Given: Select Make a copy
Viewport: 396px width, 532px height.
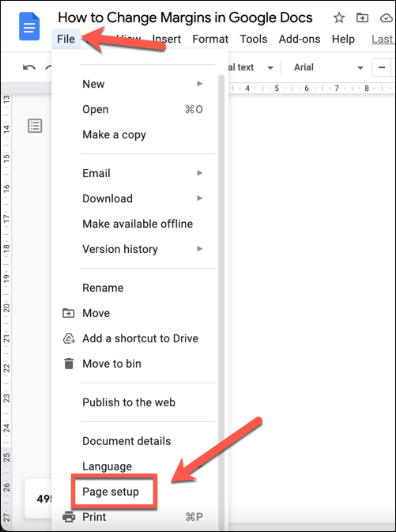Looking at the screenshot, I should point(114,134).
